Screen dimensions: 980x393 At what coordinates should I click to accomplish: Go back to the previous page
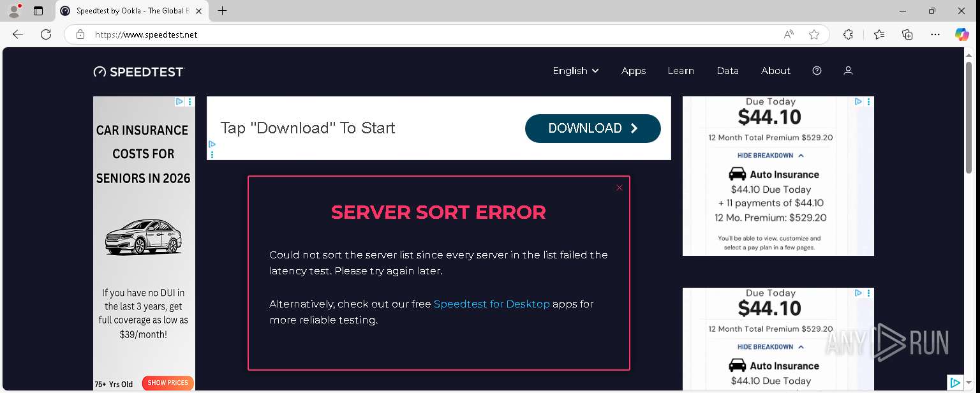coord(18,34)
